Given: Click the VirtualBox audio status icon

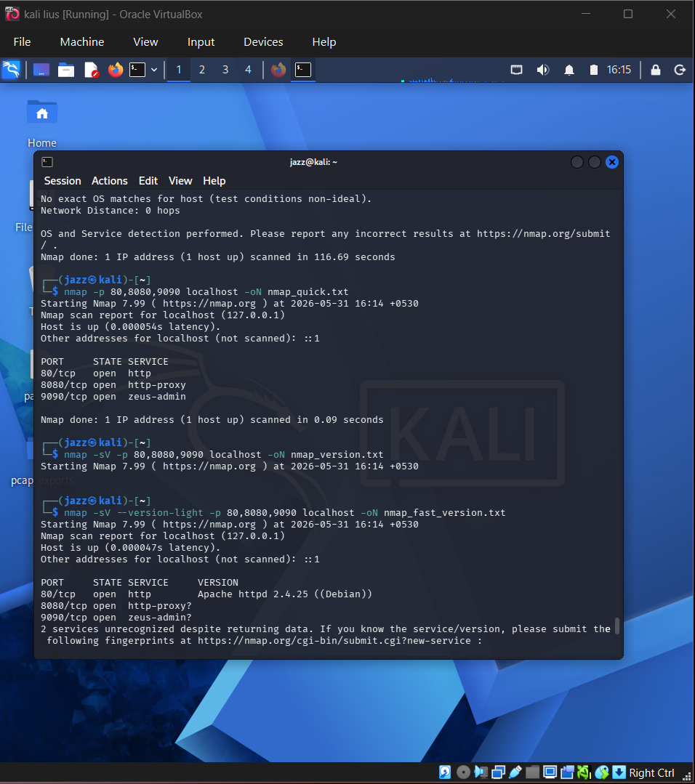Looking at the screenshot, I should [481, 772].
